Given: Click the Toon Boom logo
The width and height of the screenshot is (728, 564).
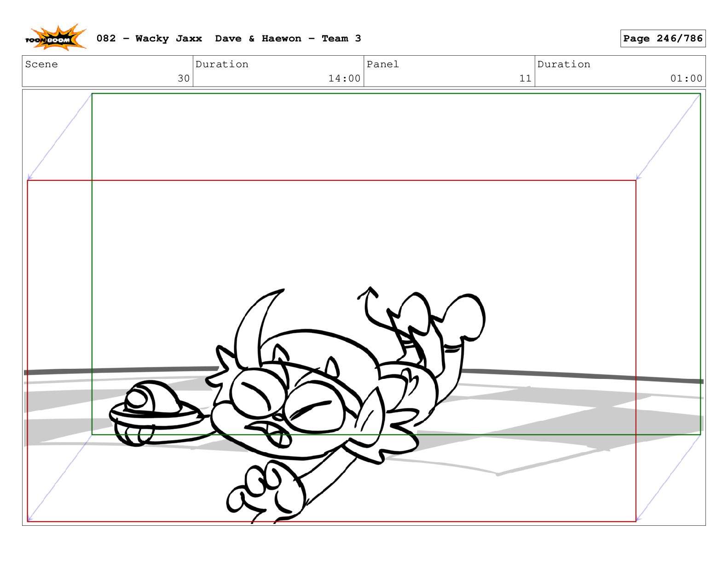Looking at the screenshot, I should click(55, 38).
